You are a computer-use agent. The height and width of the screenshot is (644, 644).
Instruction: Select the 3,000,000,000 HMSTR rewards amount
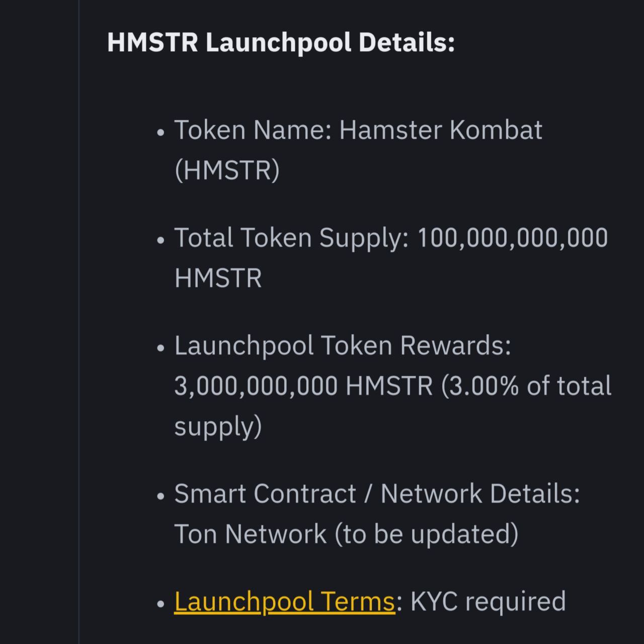(x=303, y=386)
